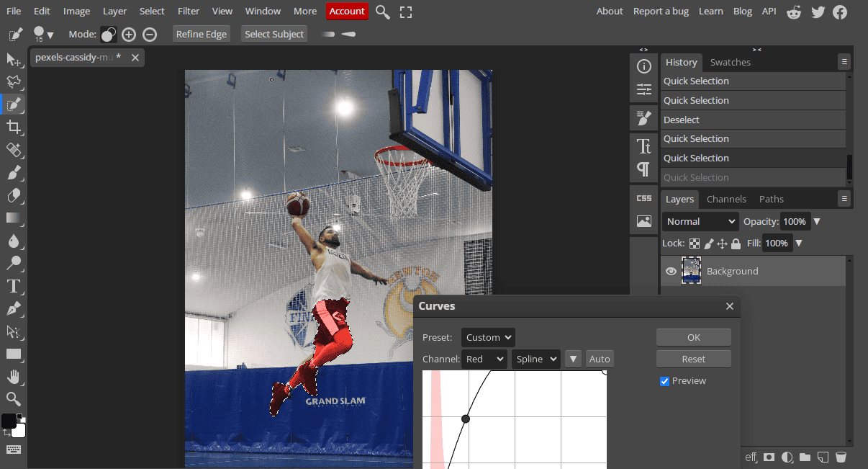Add a raster mask to layer
Screen dimensions: 868x469
pyautogui.click(x=769, y=457)
